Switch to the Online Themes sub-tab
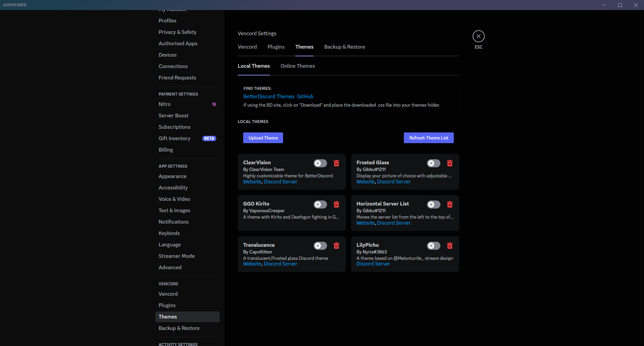This screenshot has height=346, width=644. coord(298,66)
